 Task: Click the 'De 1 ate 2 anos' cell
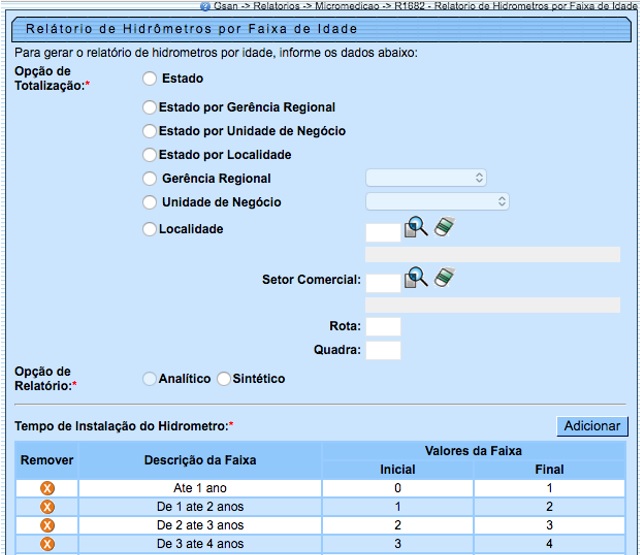pos(200,507)
